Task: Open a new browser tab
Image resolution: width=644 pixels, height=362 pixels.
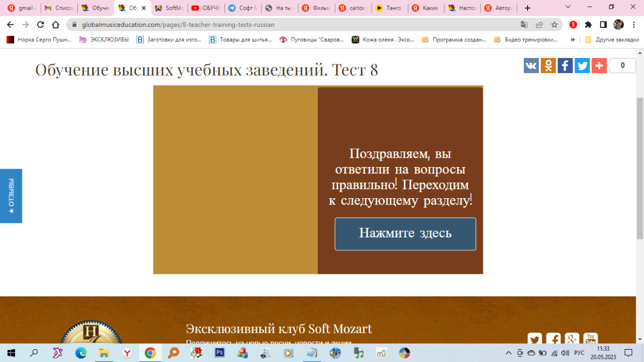Action: click(528, 8)
